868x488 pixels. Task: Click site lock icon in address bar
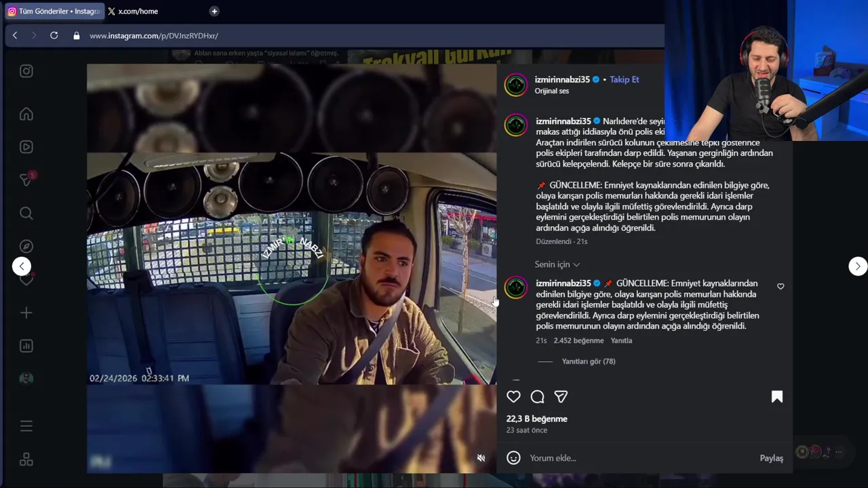point(77,36)
